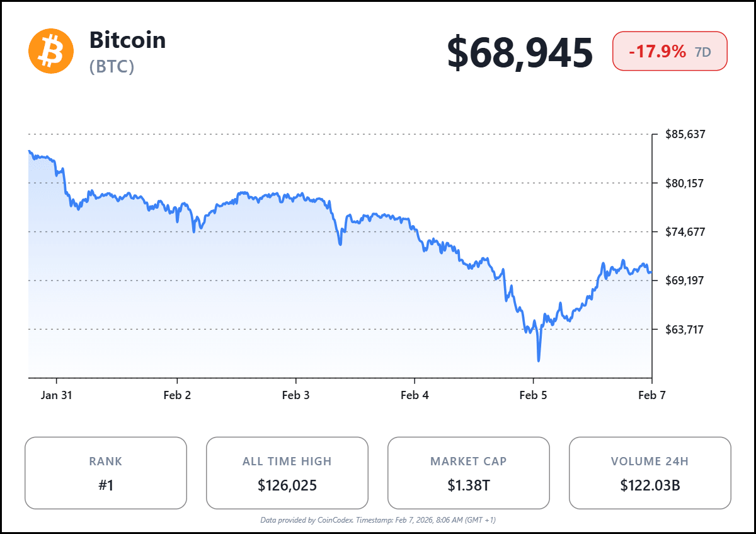Click the Bitcoin name heading

pyautogui.click(x=128, y=40)
